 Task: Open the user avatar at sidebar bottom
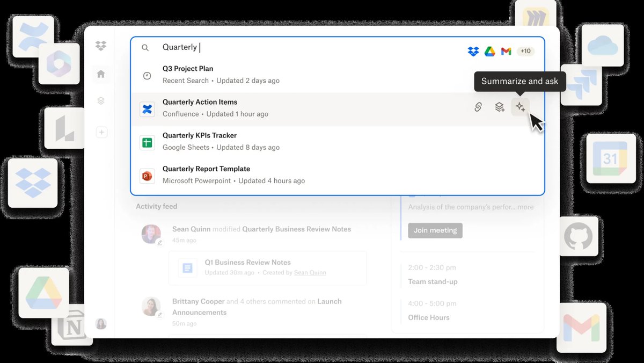101,324
